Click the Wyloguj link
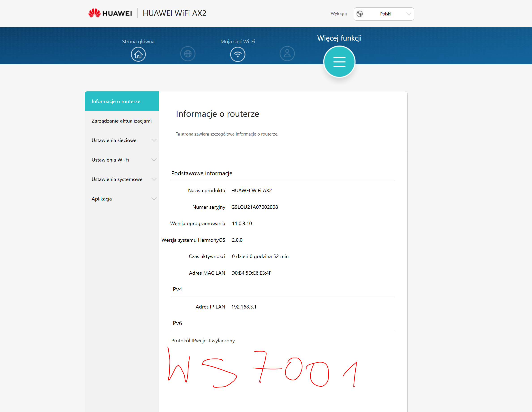The width and height of the screenshot is (532, 412). 339,14
